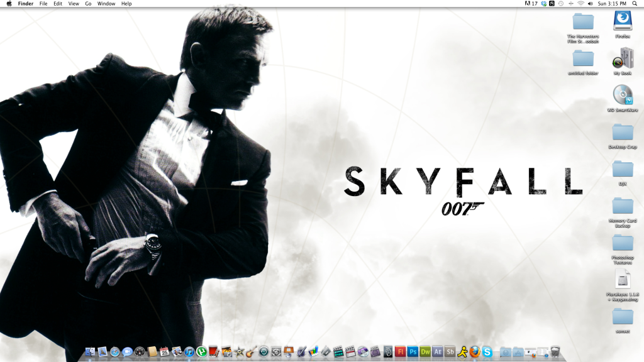
Task: Select the Photoshop Textures folder
Action: pos(623,243)
